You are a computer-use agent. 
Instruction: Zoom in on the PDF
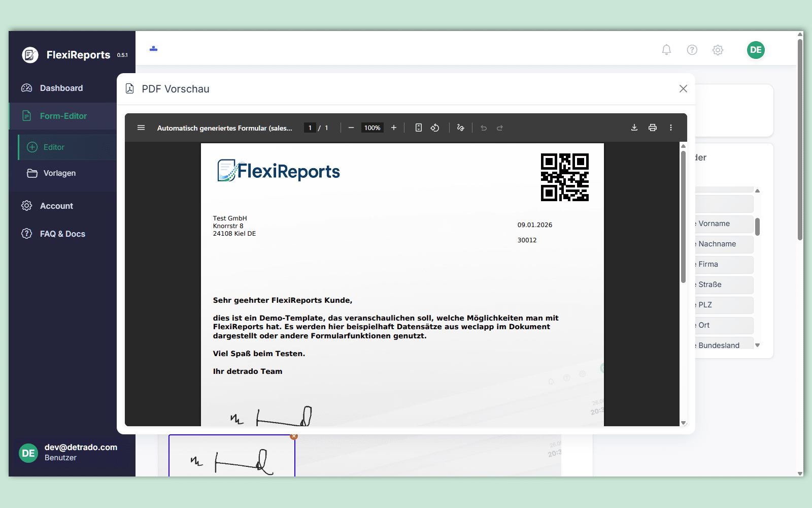(x=394, y=128)
